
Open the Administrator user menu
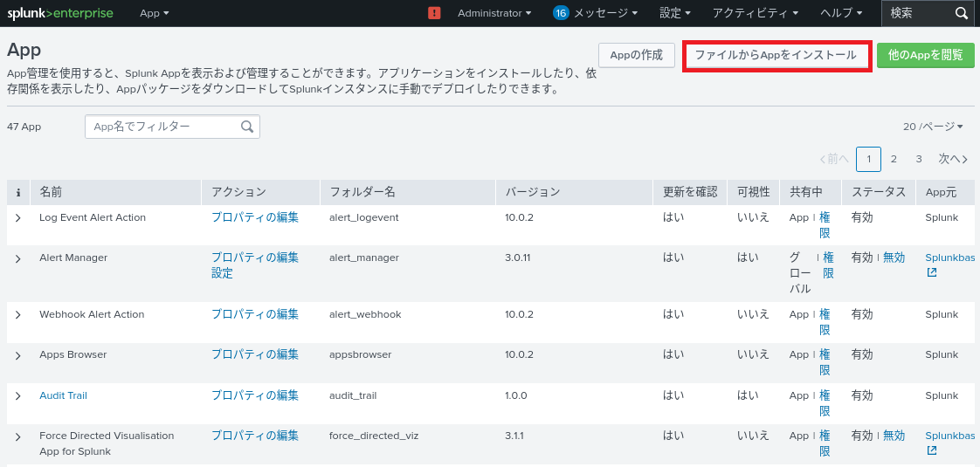pos(494,13)
